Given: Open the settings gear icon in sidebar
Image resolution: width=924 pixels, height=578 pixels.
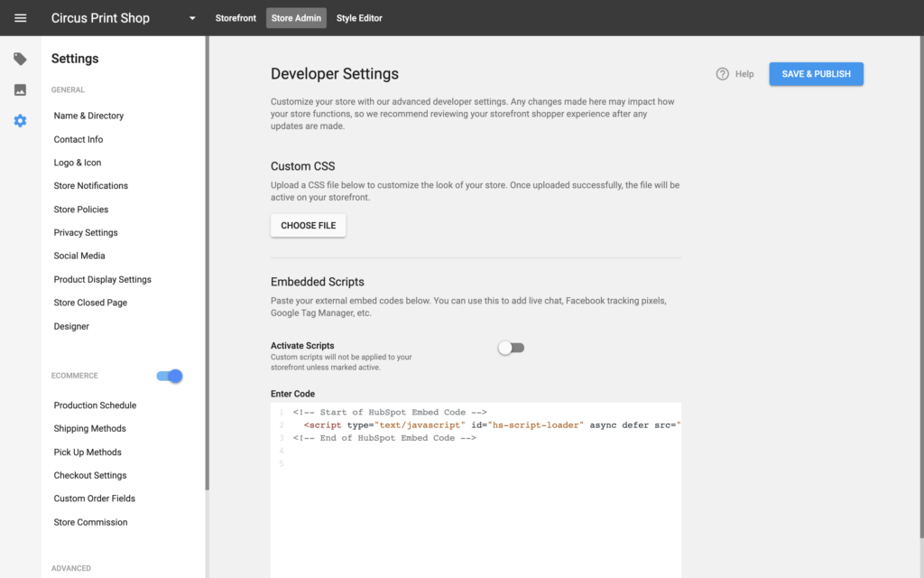Looking at the screenshot, I should coord(20,121).
